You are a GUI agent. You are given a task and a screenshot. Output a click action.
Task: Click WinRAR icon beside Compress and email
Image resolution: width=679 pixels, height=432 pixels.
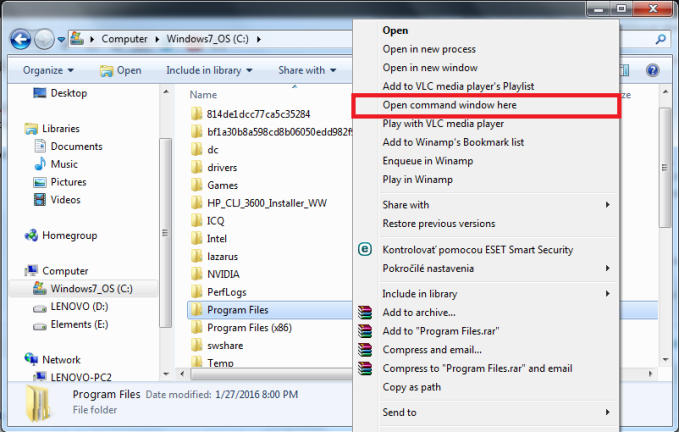point(365,349)
